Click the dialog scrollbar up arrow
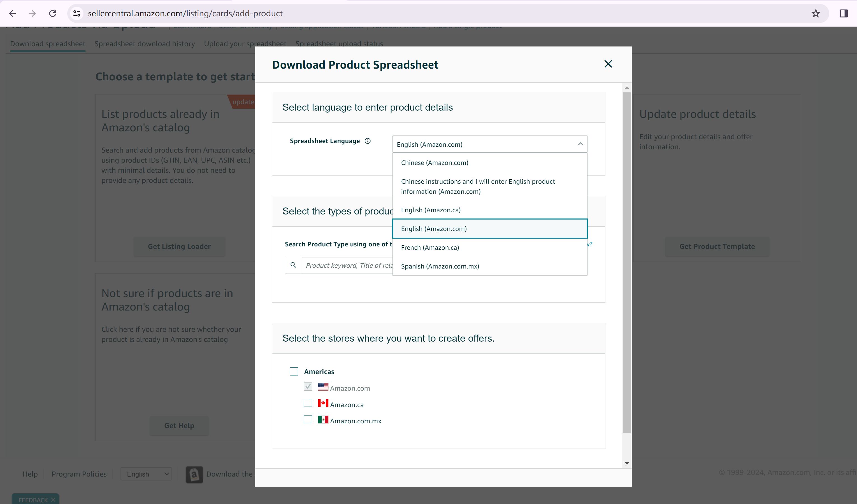857x504 pixels. (627, 88)
